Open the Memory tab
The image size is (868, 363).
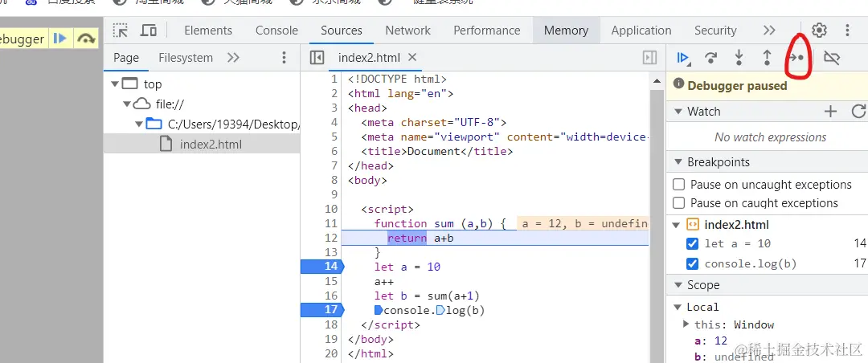click(566, 31)
